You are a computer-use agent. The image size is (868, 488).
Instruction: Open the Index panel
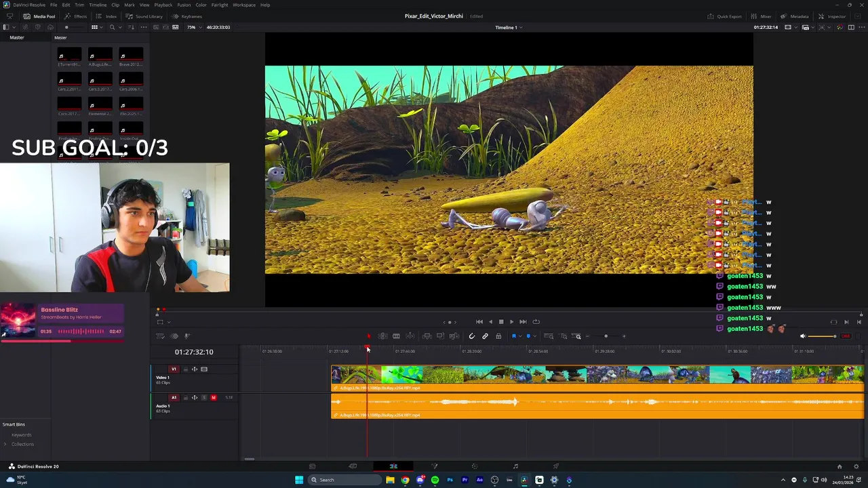(x=106, y=16)
